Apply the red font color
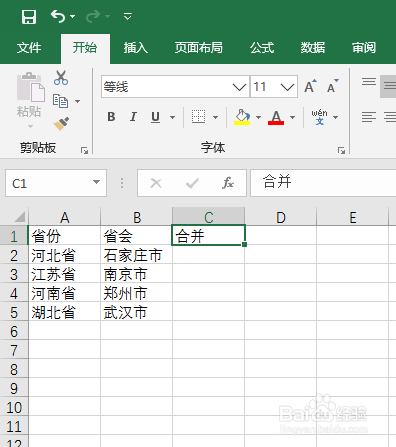396x447 pixels. point(276,117)
